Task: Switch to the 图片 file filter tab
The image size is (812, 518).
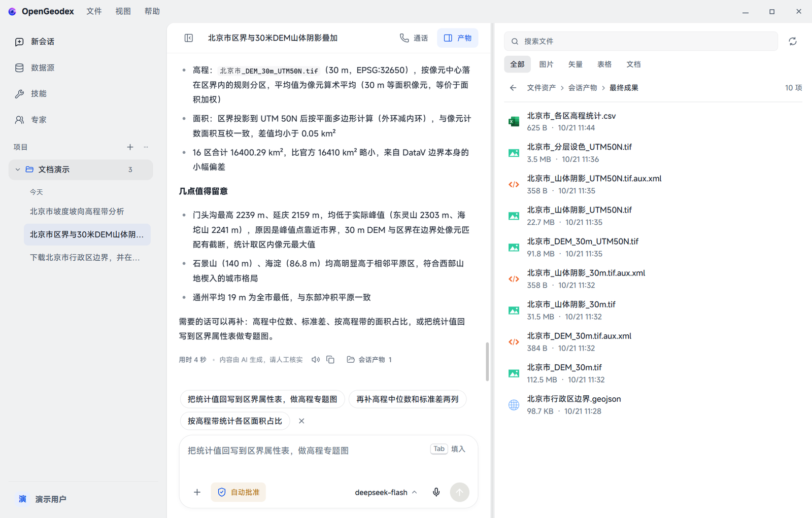Action: (x=546, y=64)
